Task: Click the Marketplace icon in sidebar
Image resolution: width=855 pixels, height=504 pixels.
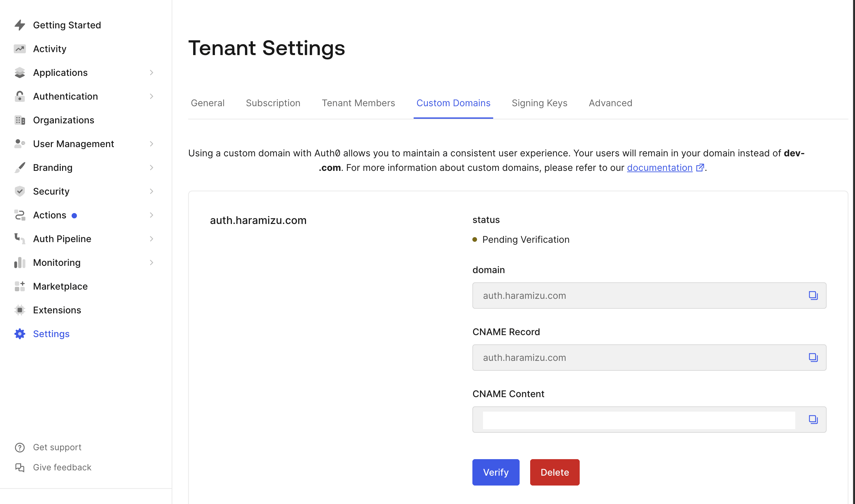Action: (20, 286)
